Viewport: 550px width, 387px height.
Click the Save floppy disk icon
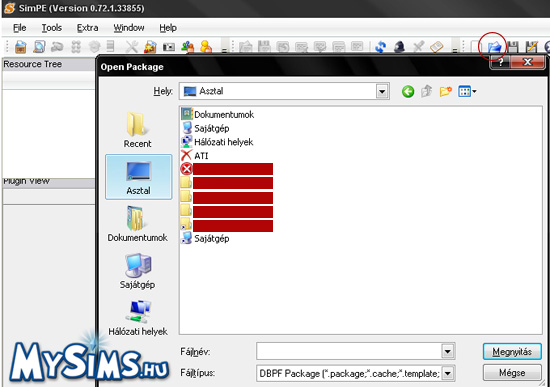pyautogui.click(x=513, y=47)
